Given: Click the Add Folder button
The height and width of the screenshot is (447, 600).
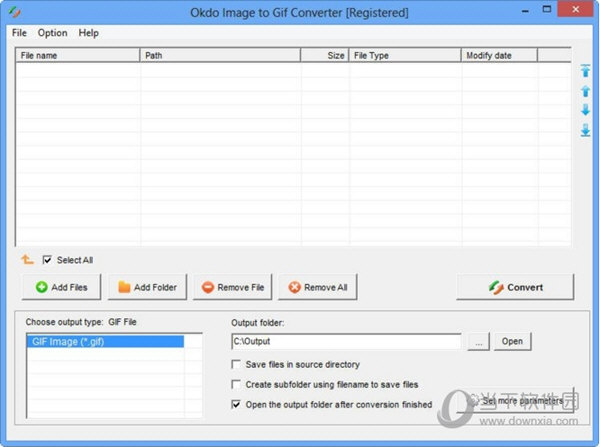Looking at the screenshot, I should click(147, 287).
